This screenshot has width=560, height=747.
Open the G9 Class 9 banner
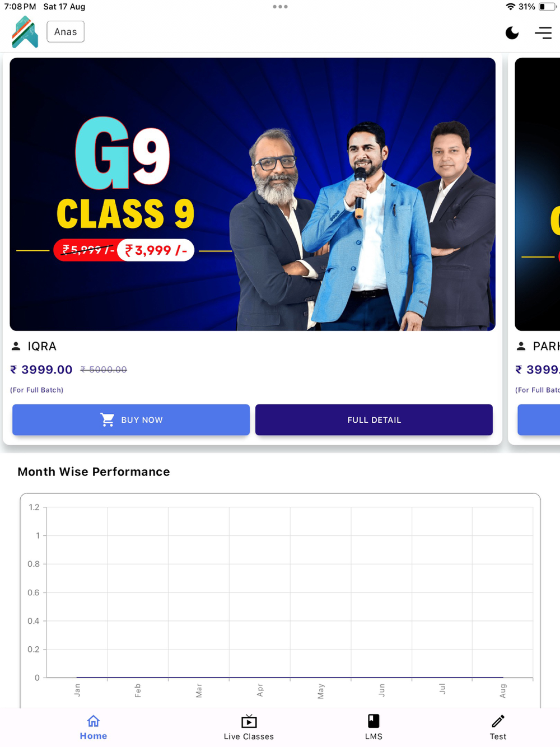[x=253, y=194]
